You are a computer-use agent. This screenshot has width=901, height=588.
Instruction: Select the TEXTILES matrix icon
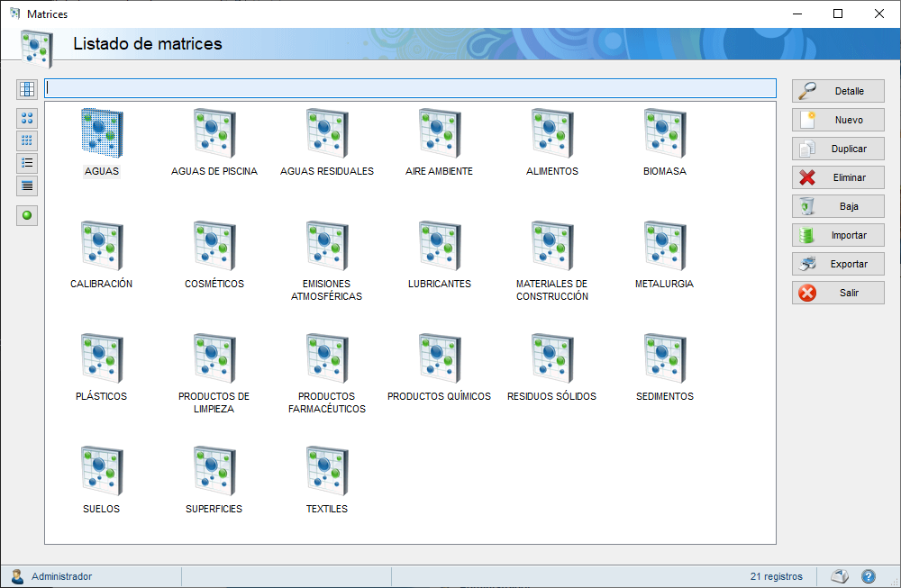click(327, 471)
